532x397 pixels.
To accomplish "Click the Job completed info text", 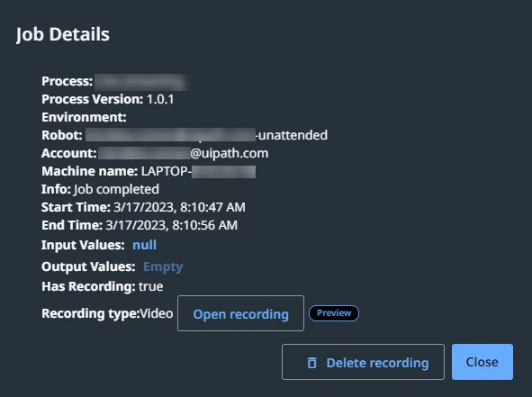I will 116,189.
